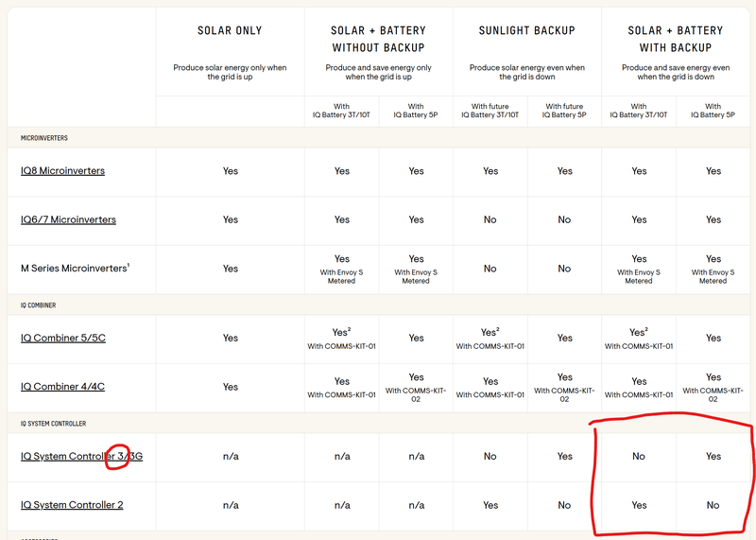Click 'With IQ Battery 5P' under With Backup

click(713, 111)
